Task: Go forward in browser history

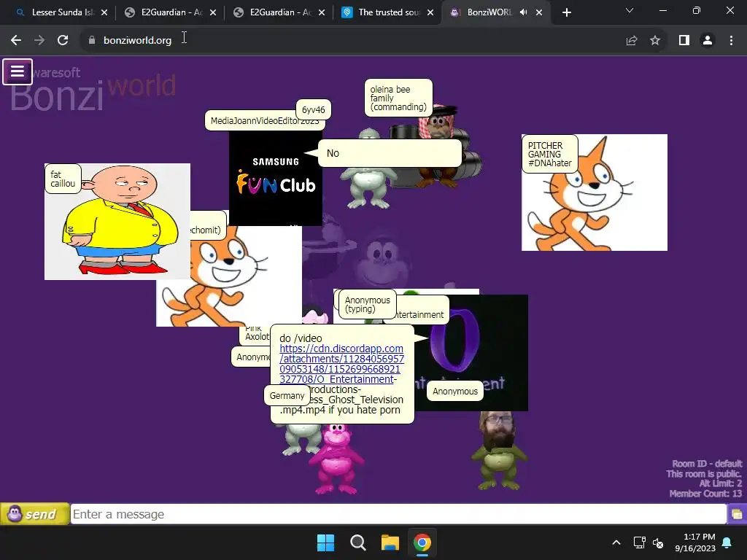Action: (39, 41)
